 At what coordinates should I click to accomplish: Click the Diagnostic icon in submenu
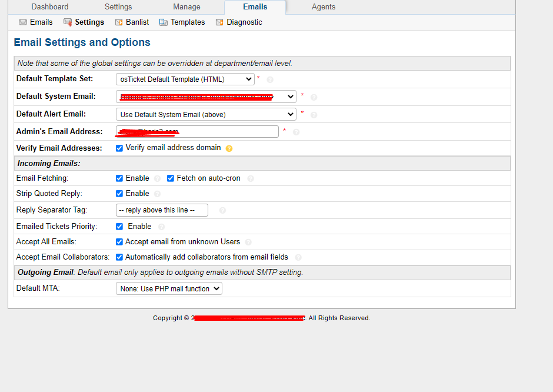coord(219,22)
